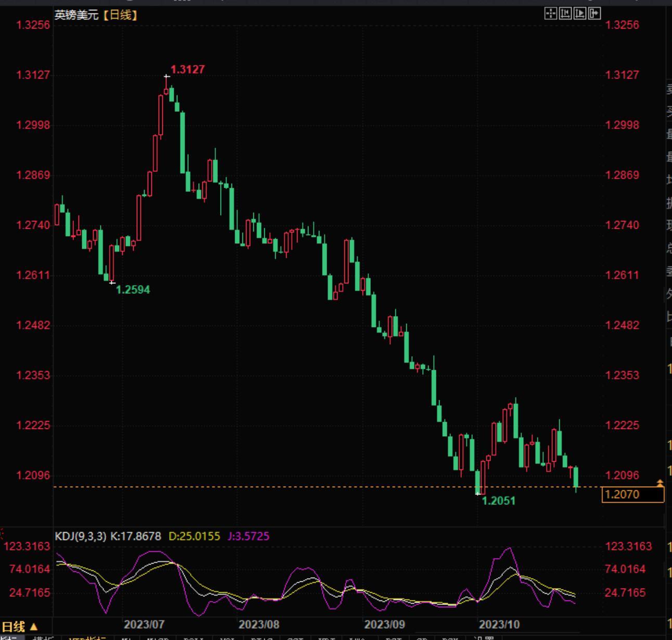This screenshot has height=640, width=672.
Task: Click the current price box 1.2070
Action: [x=633, y=494]
